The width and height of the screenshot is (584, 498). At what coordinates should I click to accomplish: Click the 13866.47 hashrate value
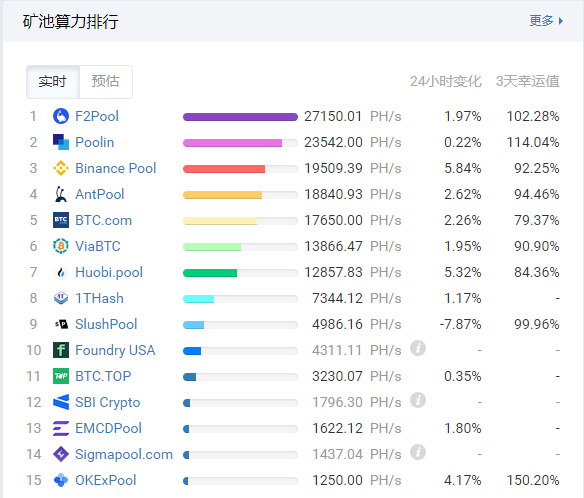[x=333, y=246]
